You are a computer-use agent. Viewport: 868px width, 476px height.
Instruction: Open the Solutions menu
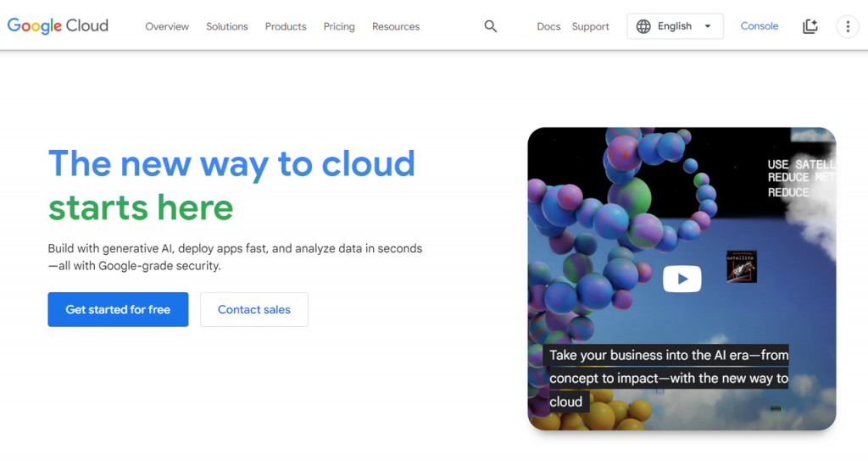(x=227, y=26)
